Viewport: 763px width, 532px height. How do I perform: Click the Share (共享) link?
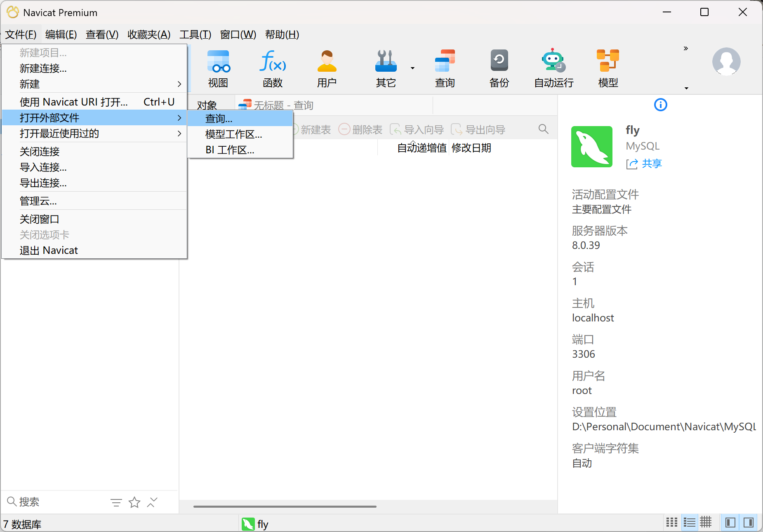pyautogui.click(x=644, y=164)
